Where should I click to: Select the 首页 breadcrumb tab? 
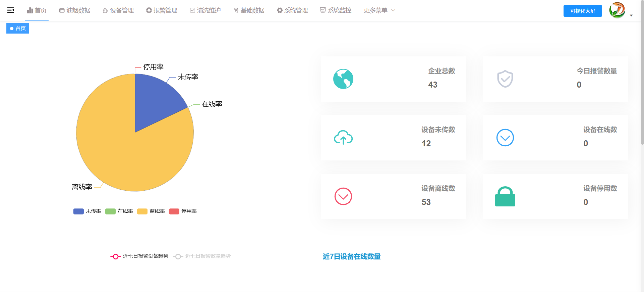click(x=18, y=29)
